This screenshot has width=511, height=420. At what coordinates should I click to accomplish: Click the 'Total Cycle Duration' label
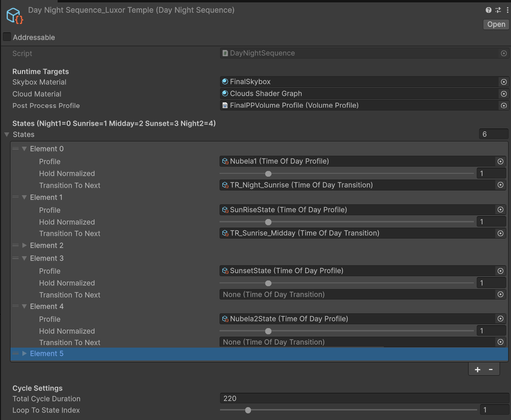pyautogui.click(x=46, y=399)
